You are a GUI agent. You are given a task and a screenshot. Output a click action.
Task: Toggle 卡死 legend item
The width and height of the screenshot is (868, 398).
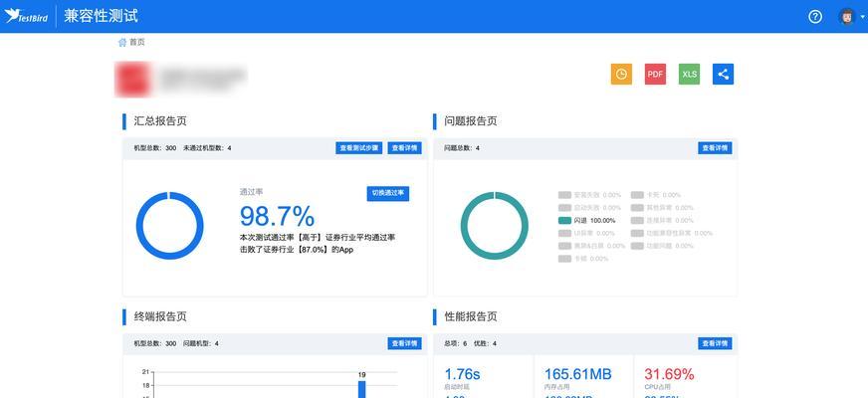point(656,195)
